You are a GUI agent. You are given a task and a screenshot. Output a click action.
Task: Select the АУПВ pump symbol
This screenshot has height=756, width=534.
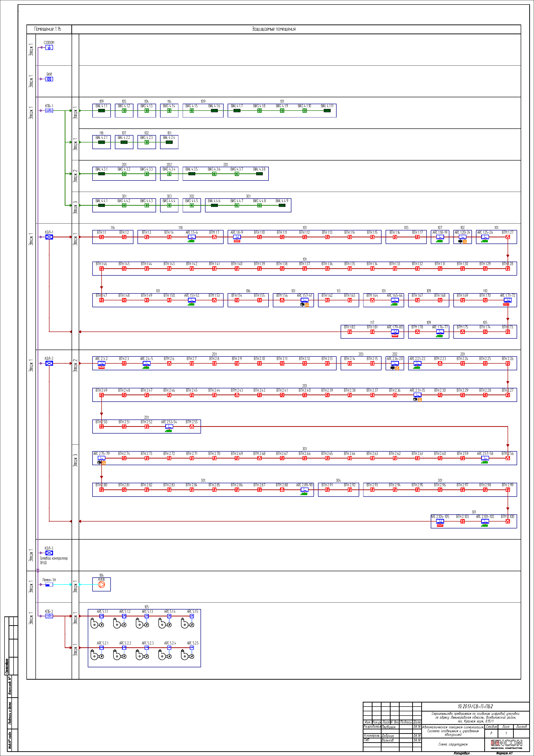coord(102,585)
